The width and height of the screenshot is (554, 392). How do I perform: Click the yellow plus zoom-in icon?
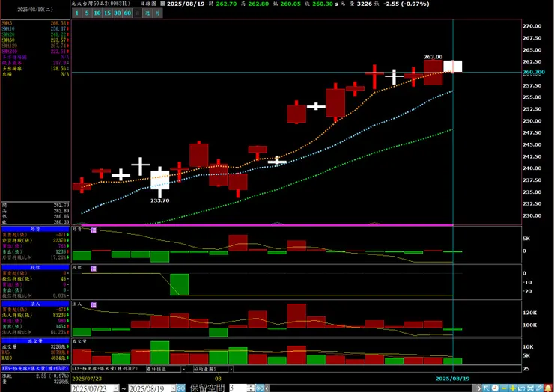pos(513,388)
